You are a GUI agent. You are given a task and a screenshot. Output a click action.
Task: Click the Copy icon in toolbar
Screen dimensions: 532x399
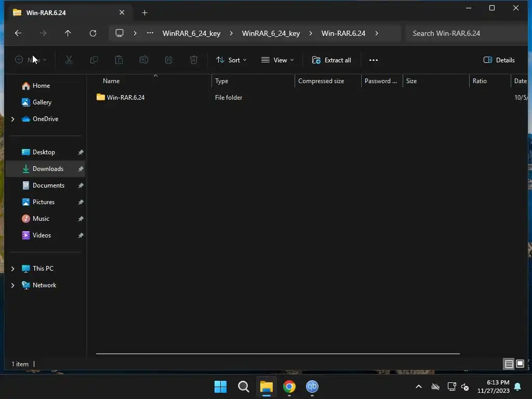[94, 60]
